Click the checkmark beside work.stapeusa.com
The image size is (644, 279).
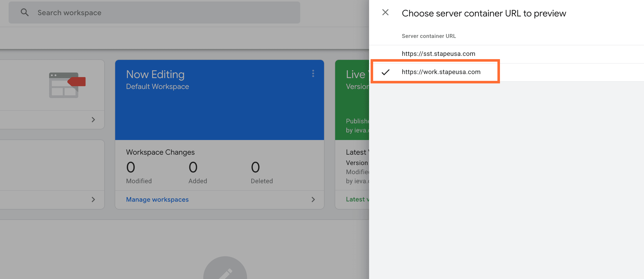point(386,73)
